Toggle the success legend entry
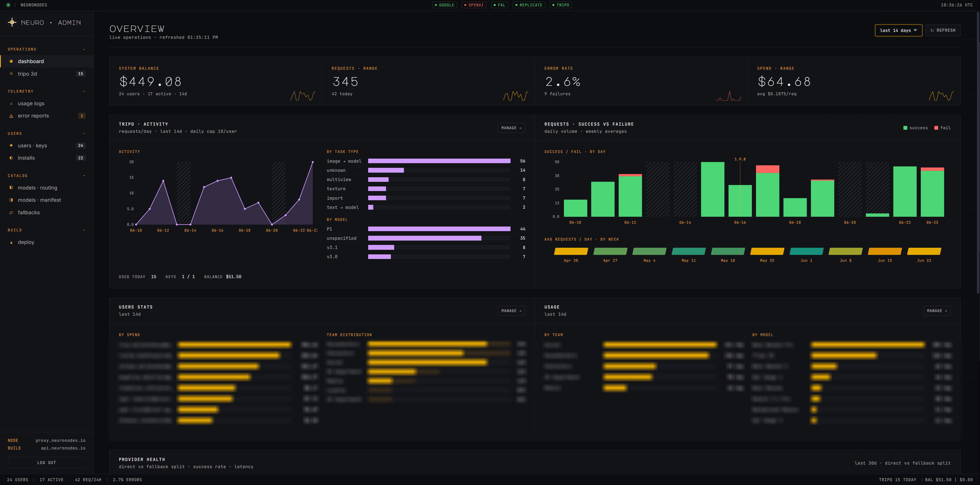This screenshot has height=485, width=980. click(x=915, y=128)
